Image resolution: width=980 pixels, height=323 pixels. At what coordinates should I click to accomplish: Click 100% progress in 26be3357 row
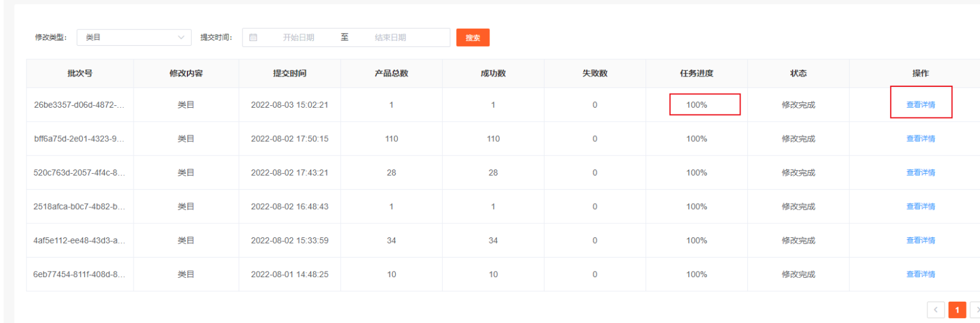696,105
